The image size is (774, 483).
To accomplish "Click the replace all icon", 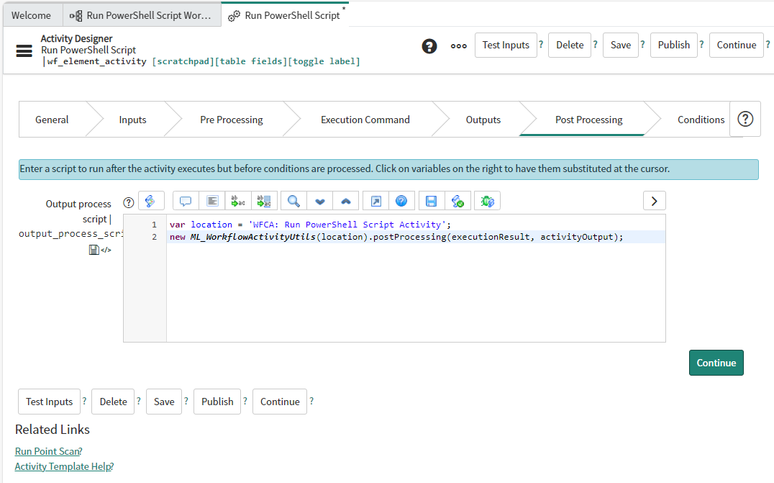I will pos(264,201).
